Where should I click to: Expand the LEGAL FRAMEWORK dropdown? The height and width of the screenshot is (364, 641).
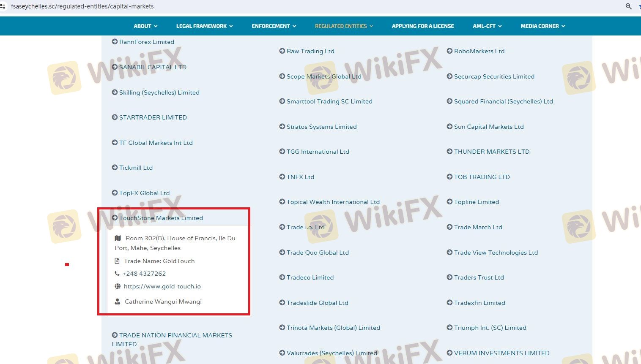204,26
